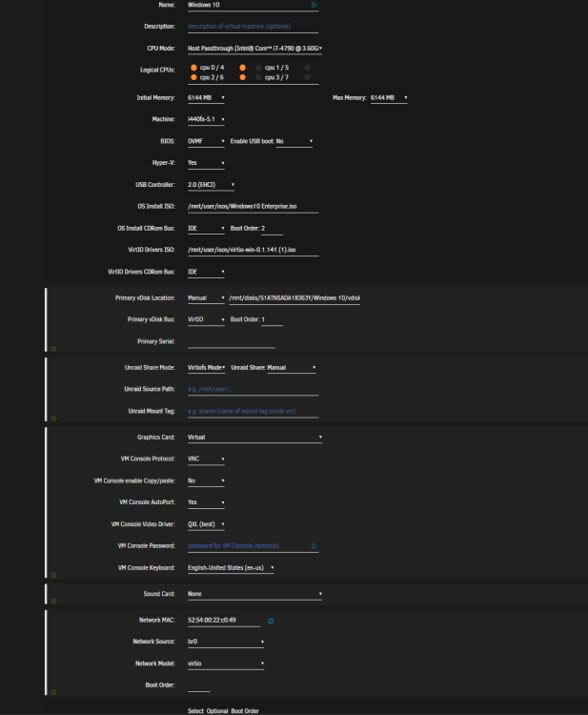The height and width of the screenshot is (715, 588).
Task: Toggle the cpu 0 circle before 'cpu 0 / 4'
Action: click(193, 68)
